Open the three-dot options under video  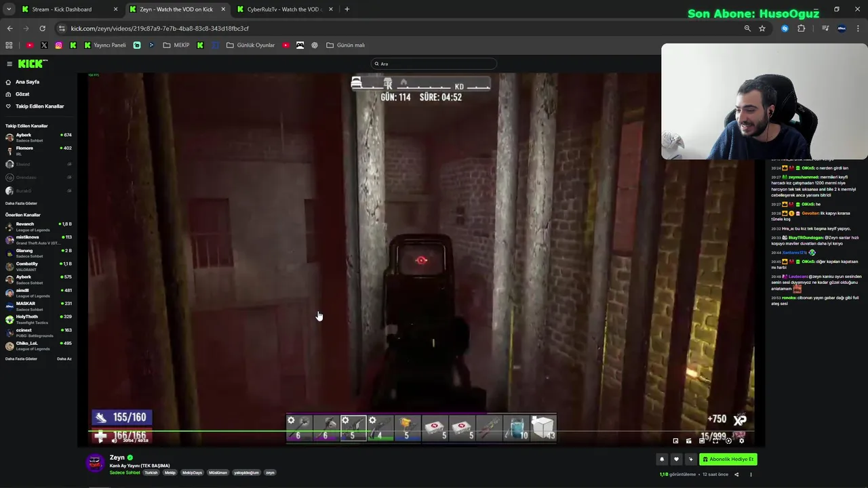(x=751, y=474)
